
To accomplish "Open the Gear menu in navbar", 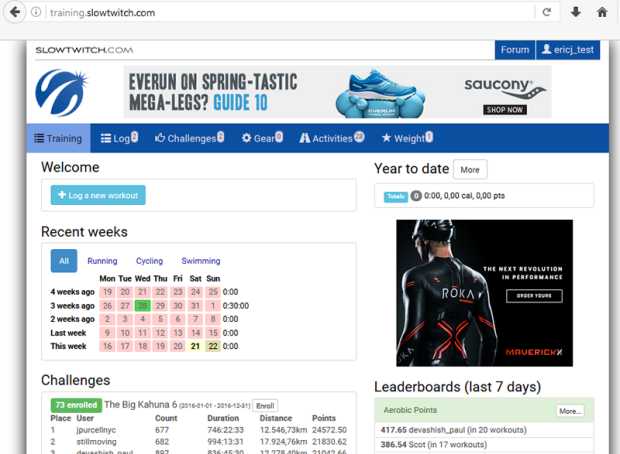I will [x=262, y=138].
